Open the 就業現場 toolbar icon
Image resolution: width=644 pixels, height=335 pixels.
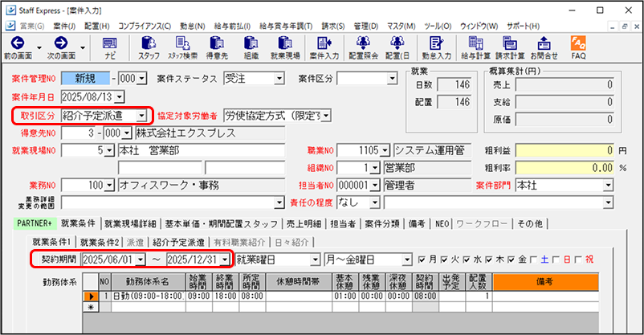pyautogui.click(x=285, y=43)
